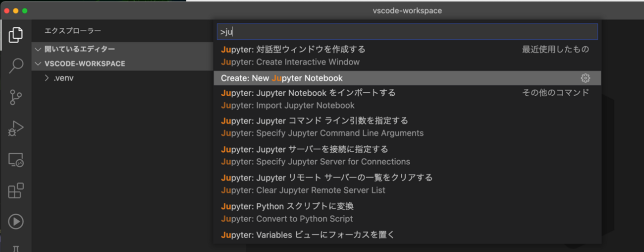This screenshot has height=252, width=644.
Task: Select Jupyter: Variables ビューにフォーカスを置く command
Action: coord(407,235)
